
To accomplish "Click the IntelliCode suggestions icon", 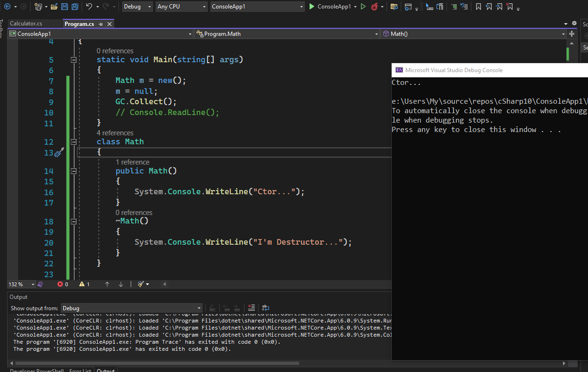I will click(41, 284).
